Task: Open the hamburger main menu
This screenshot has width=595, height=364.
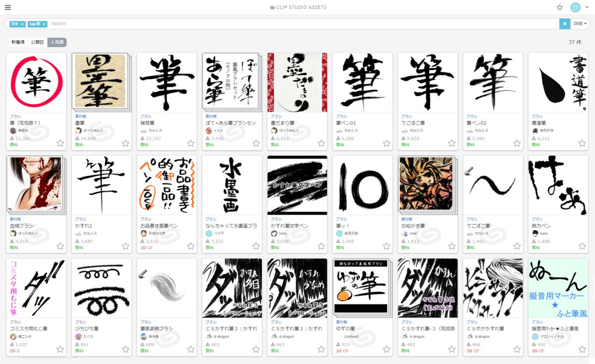Action: (x=8, y=7)
